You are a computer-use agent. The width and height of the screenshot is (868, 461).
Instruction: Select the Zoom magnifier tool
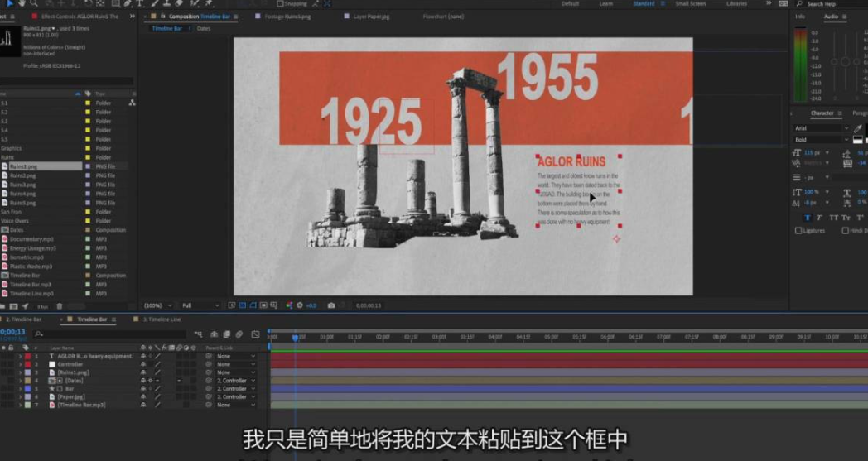click(35, 3)
